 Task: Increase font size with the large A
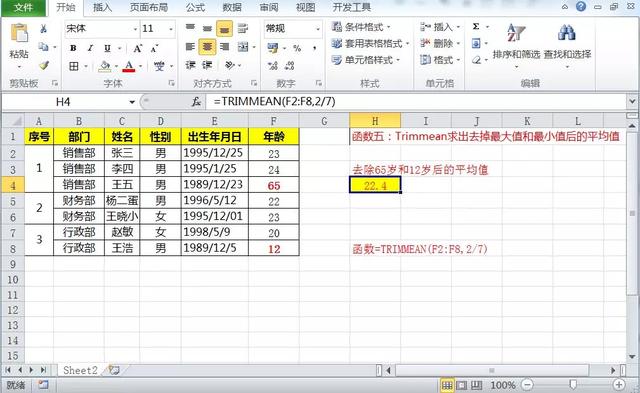[x=138, y=49]
